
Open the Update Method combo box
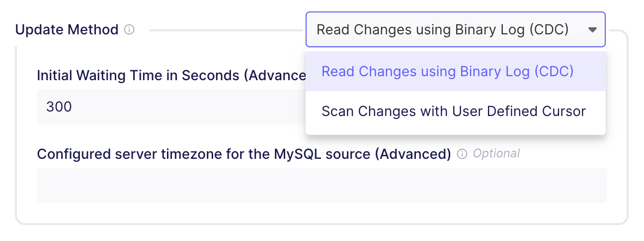point(455,30)
